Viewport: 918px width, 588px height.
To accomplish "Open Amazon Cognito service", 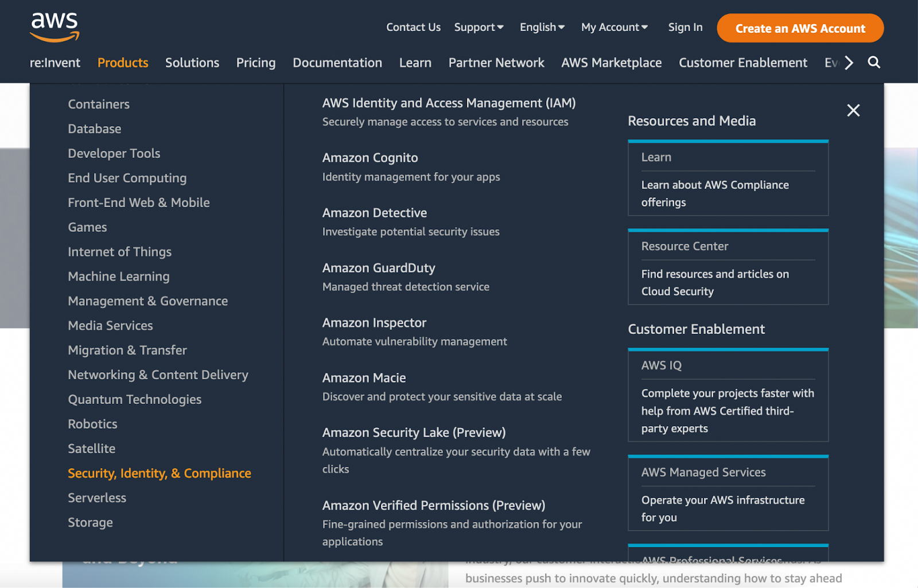I will (370, 158).
